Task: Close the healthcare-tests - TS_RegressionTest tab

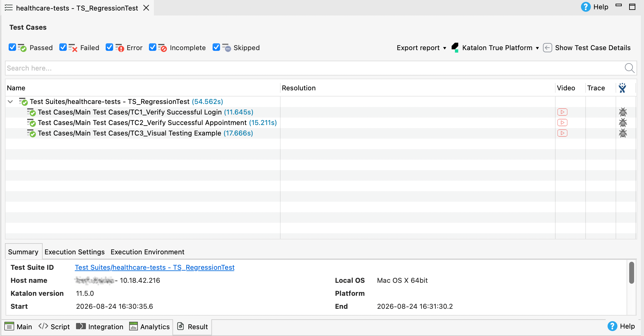Action: pos(146,8)
